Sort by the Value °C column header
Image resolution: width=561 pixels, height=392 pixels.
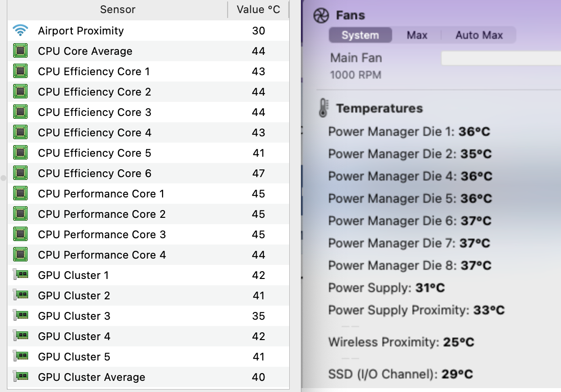pyautogui.click(x=258, y=9)
